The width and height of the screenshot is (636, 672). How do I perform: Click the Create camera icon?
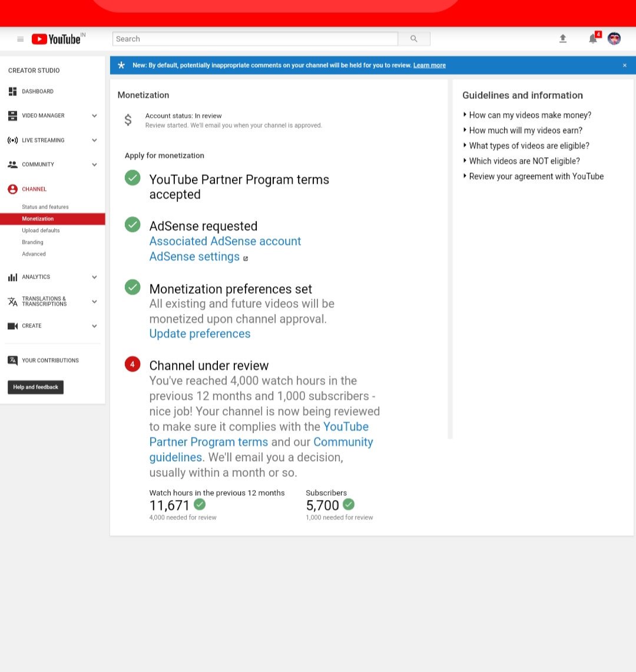pyautogui.click(x=12, y=326)
